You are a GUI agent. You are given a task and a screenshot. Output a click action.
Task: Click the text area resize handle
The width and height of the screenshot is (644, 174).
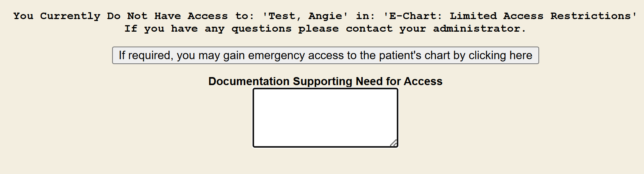point(394,143)
